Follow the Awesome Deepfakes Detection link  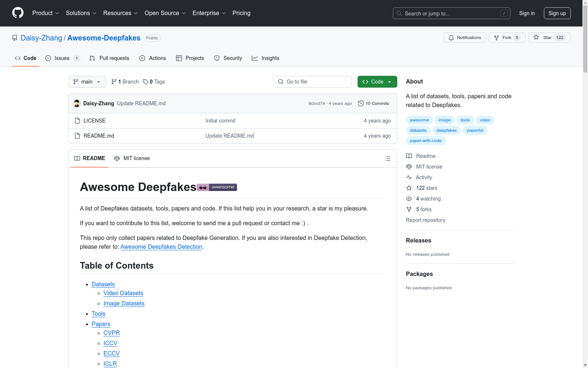161,247
